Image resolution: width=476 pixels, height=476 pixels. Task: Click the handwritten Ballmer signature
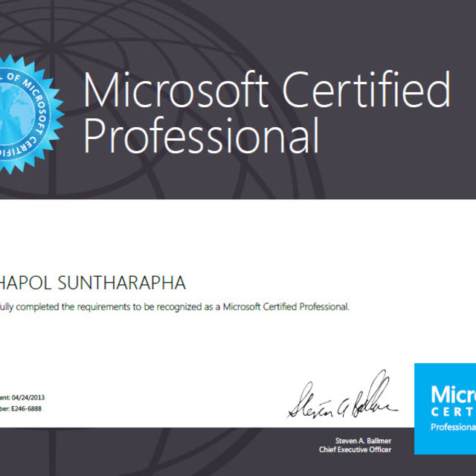point(342,394)
